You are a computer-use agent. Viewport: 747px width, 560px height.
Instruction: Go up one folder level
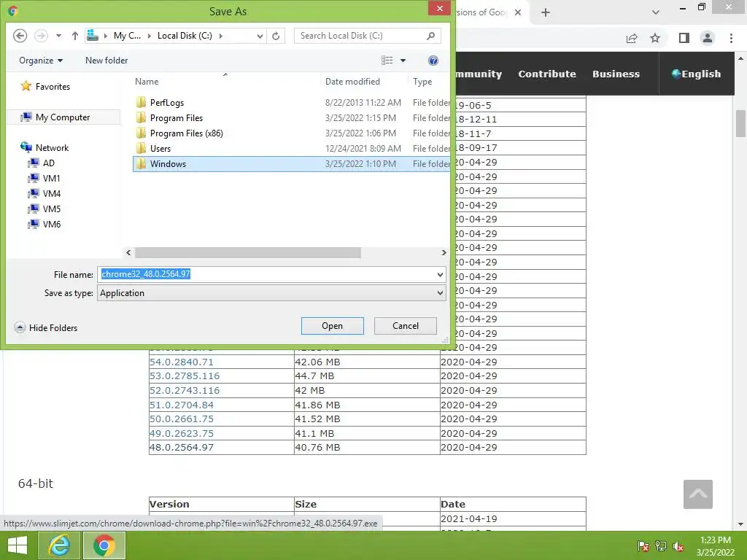coord(75,36)
